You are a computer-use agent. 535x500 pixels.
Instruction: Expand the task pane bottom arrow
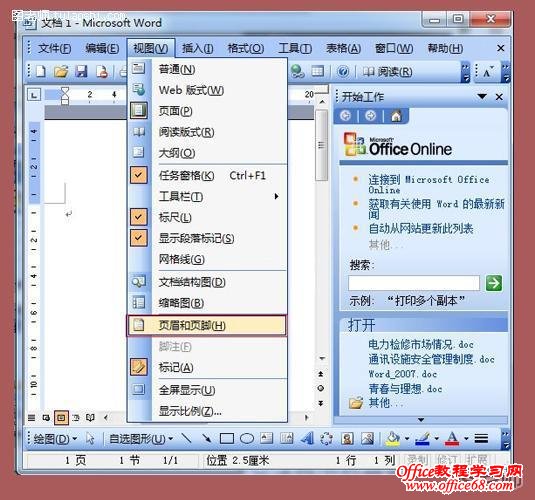tap(421, 419)
